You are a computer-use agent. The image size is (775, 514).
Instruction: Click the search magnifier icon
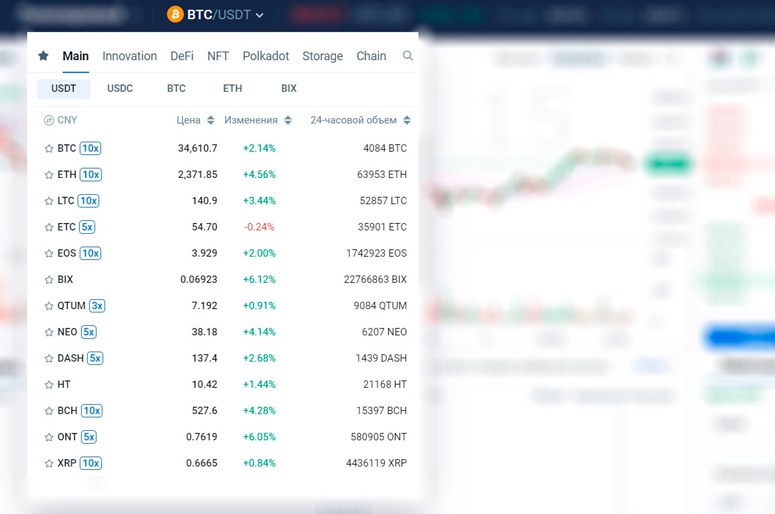click(408, 56)
